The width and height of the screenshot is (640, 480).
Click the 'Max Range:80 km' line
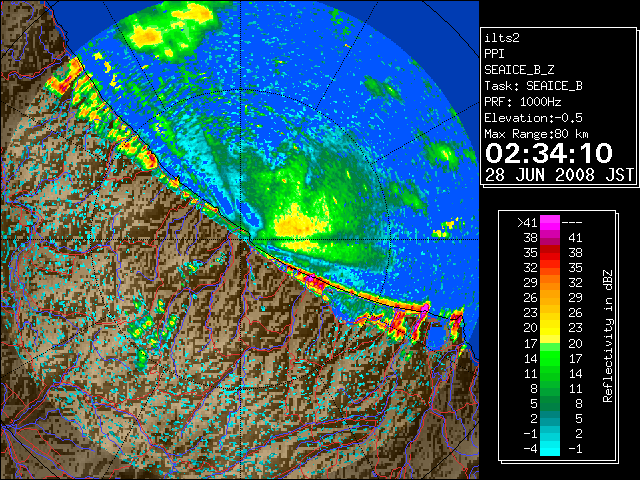[x=536, y=134]
